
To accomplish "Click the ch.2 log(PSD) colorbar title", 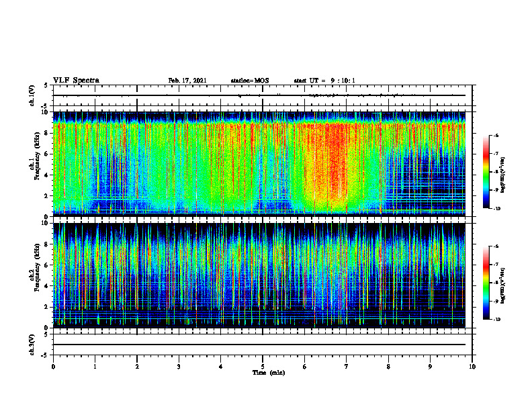I will (503, 285).
